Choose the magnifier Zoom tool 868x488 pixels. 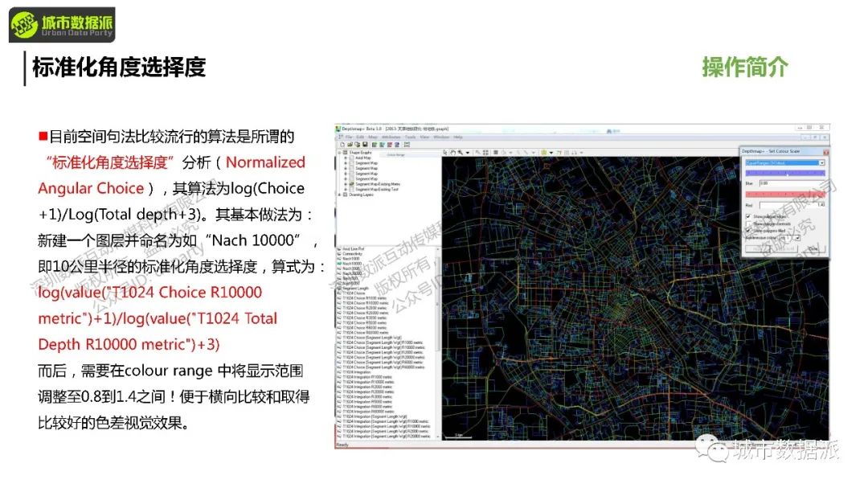coord(460,152)
